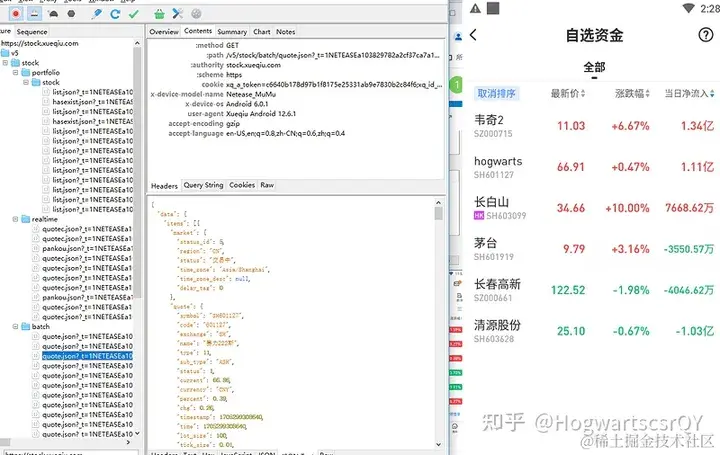Open the 韦奇2 SZ000715 stock row
The height and width of the screenshot is (455, 720).
pos(594,126)
